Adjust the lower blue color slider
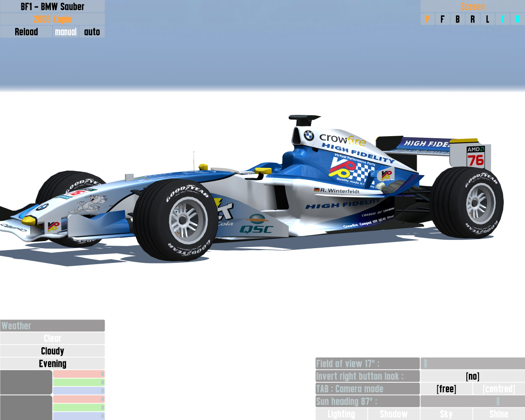This screenshot has height=420, width=525. pos(79,416)
